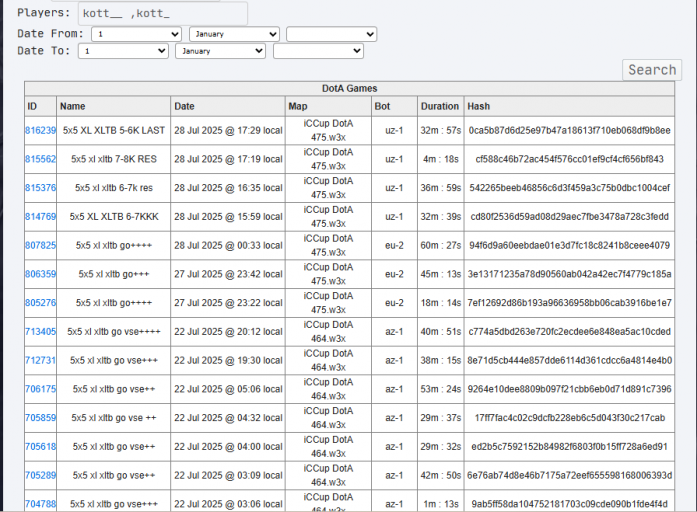Open game ID 705289
The width and height of the screenshot is (697, 512).
[40, 476]
